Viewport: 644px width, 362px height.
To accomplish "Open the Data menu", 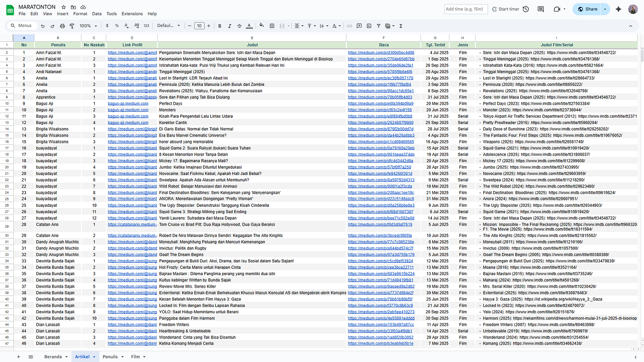I will point(97,14).
